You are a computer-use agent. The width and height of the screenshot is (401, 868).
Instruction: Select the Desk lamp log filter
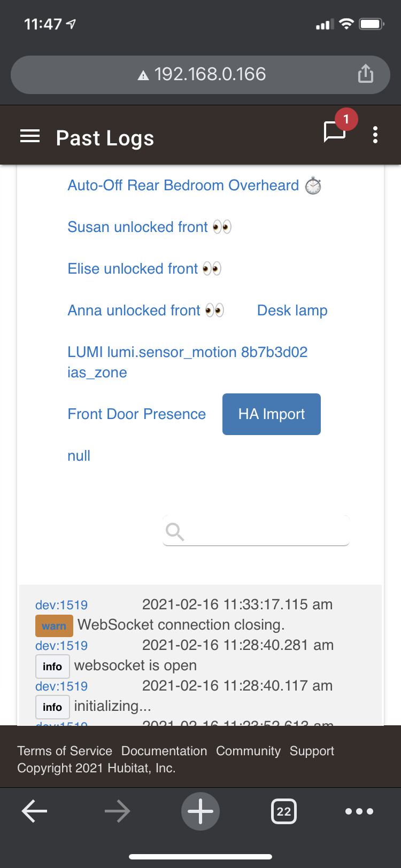click(292, 311)
